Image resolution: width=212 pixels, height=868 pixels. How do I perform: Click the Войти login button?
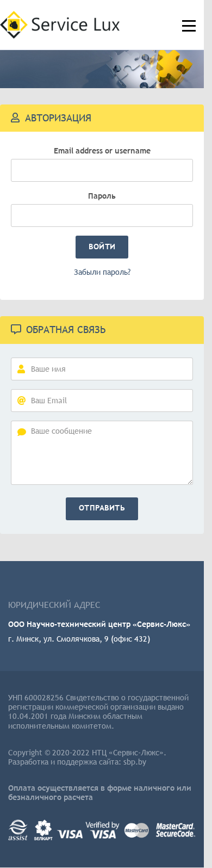102,247
